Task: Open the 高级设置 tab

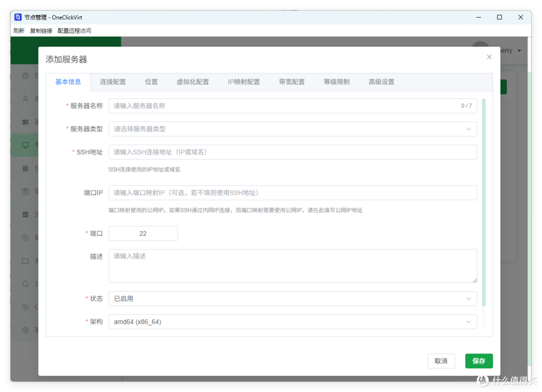Action: pos(381,82)
